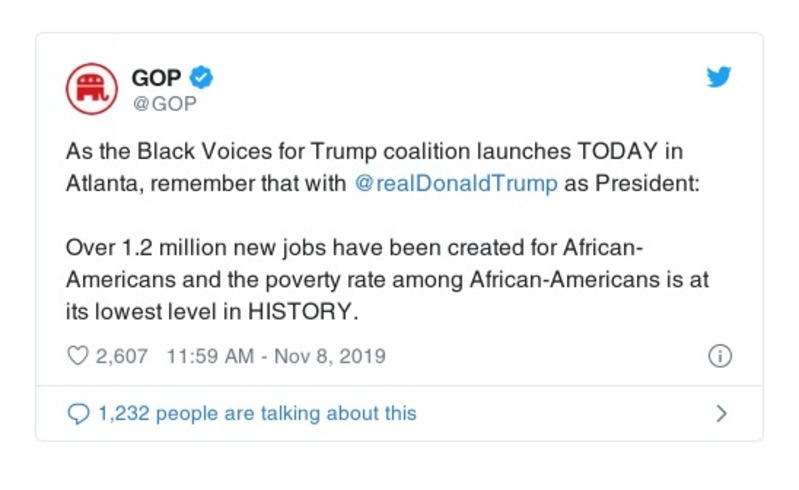Like the tweet with the heart icon

77,356
